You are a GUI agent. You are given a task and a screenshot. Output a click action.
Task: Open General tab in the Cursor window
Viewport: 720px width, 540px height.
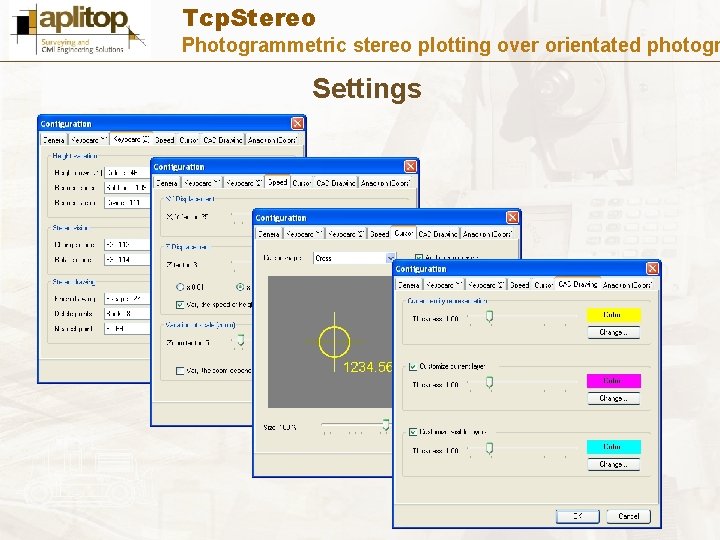click(x=269, y=234)
